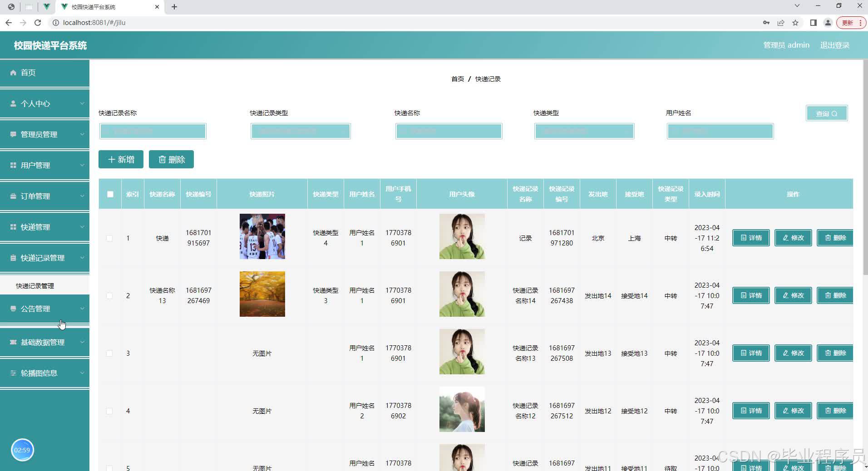Expand the 订单管理 menu arrow
Image resolution: width=868 pixels, height=471 pixels.
point(82,196)
